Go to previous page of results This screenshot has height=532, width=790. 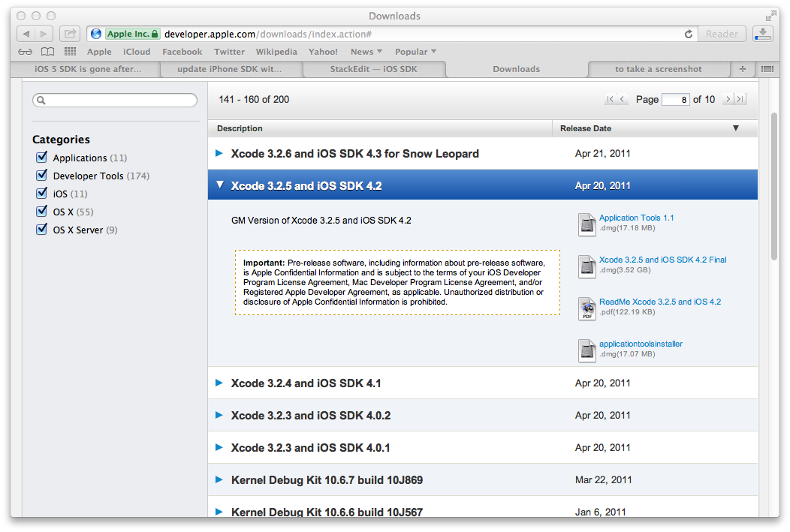tap(623, 99)
